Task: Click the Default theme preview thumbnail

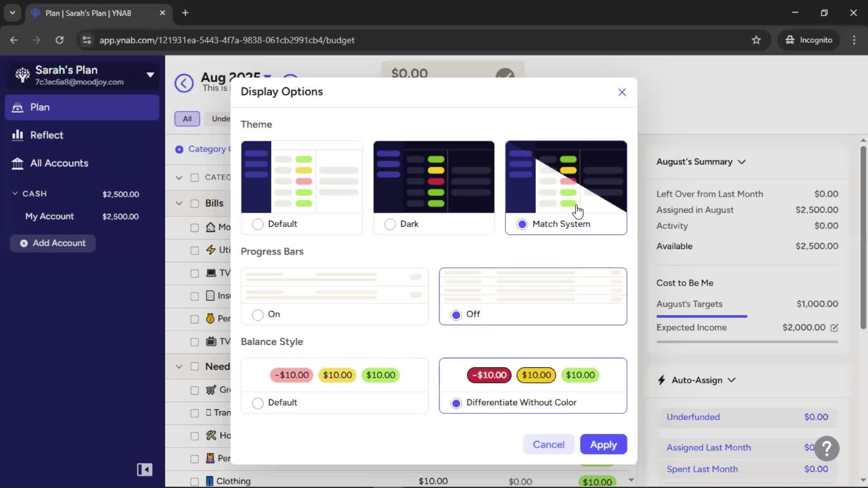Action: pos(302,177)
